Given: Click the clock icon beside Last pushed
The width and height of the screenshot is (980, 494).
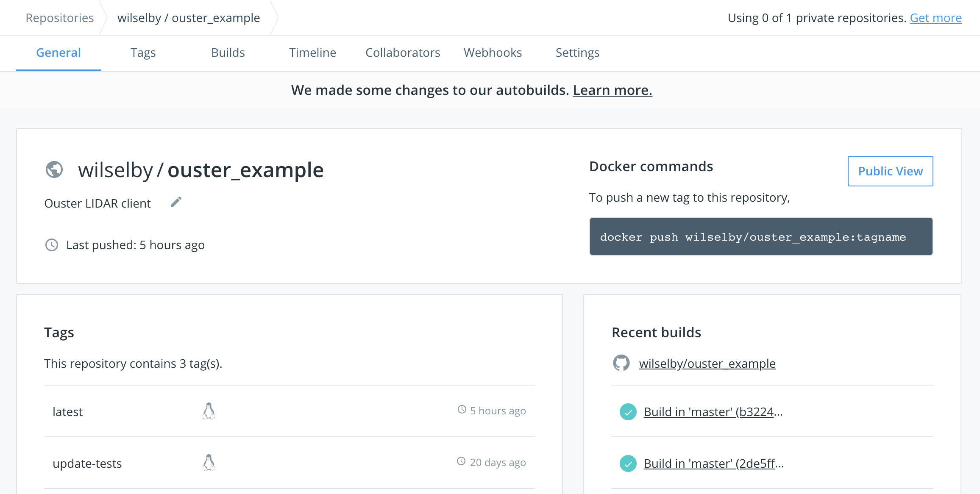Looking at the screenshot, I should pos(52,245).
